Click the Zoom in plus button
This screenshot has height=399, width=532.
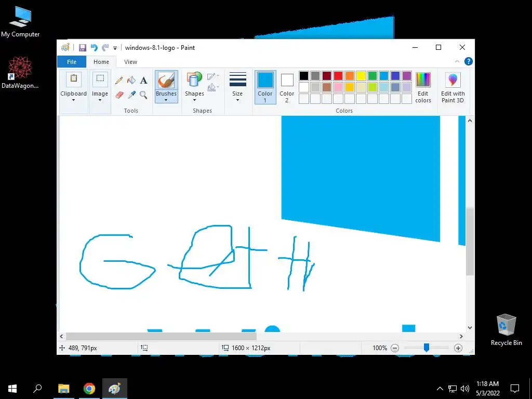click(x=458, y=348)
